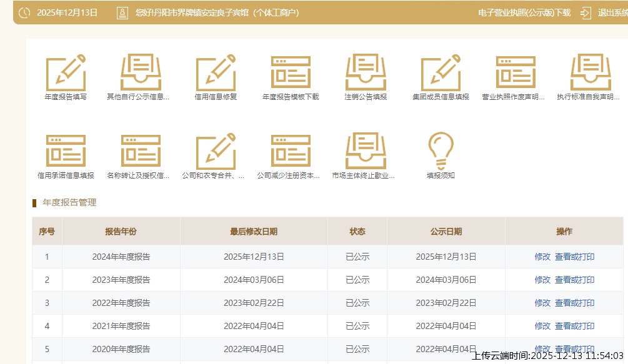This screenshot has height=364, width=628.
Task: Click 修改 for 2022年年度报告
Action: (542, 303)
